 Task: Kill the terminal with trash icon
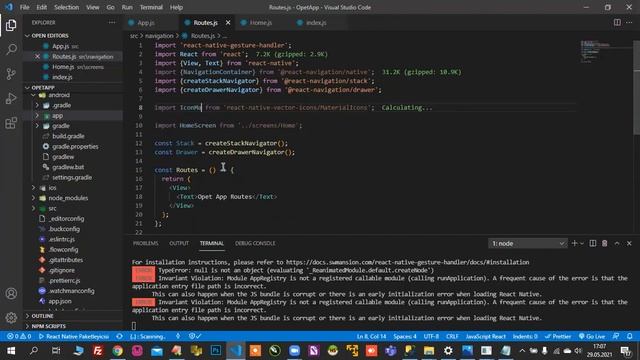(604, 243)
